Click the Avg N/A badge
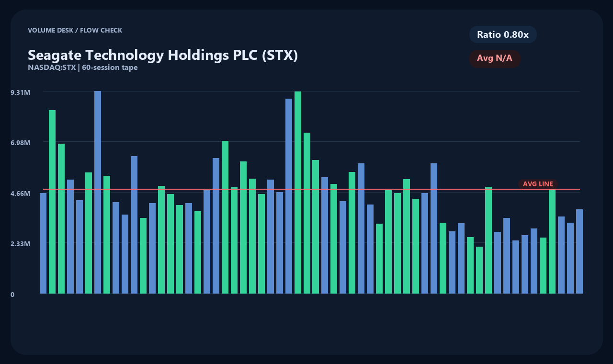Viewport: 613px width, 364px height. point(495,58)
